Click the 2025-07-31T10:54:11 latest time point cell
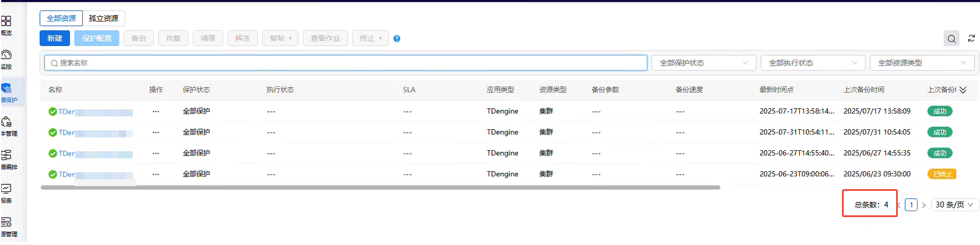The image size is (980, 245). click(797, 132)
